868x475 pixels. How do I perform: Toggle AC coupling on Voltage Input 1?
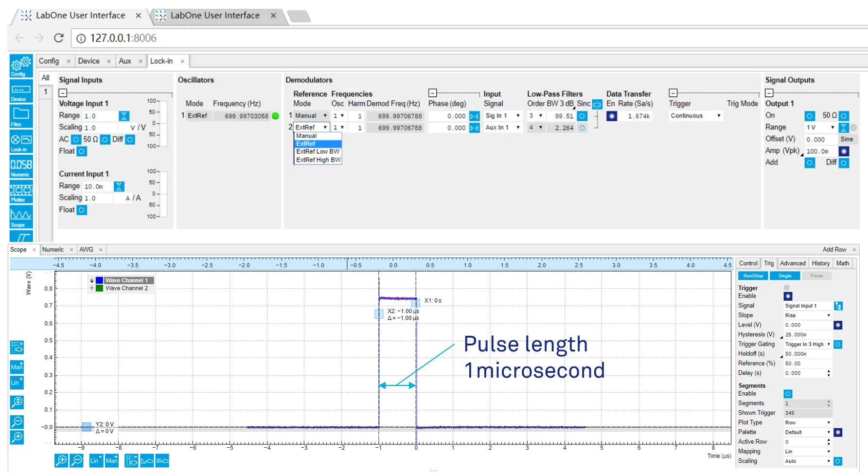click(76, 139)
